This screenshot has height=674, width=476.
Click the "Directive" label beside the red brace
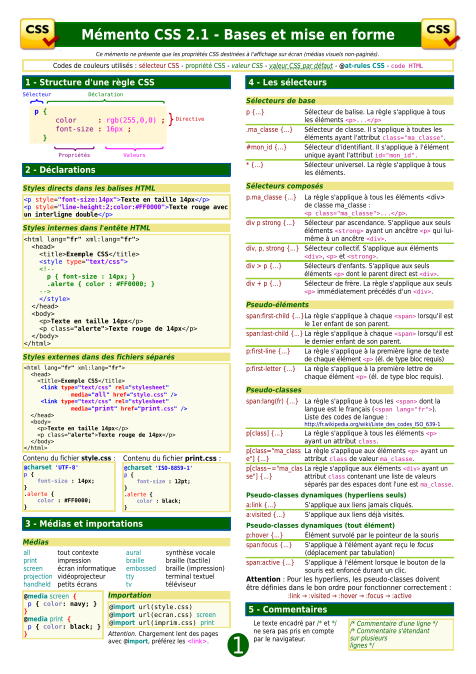point(190,119)
